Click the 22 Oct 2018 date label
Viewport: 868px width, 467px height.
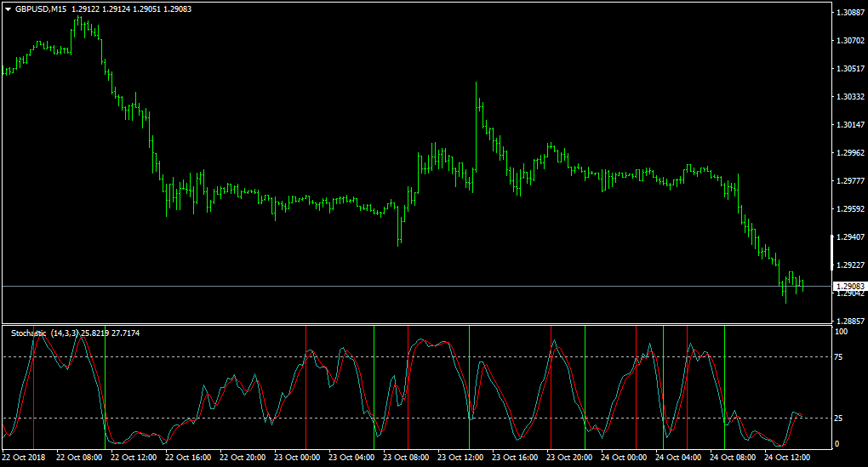point(24,458)
